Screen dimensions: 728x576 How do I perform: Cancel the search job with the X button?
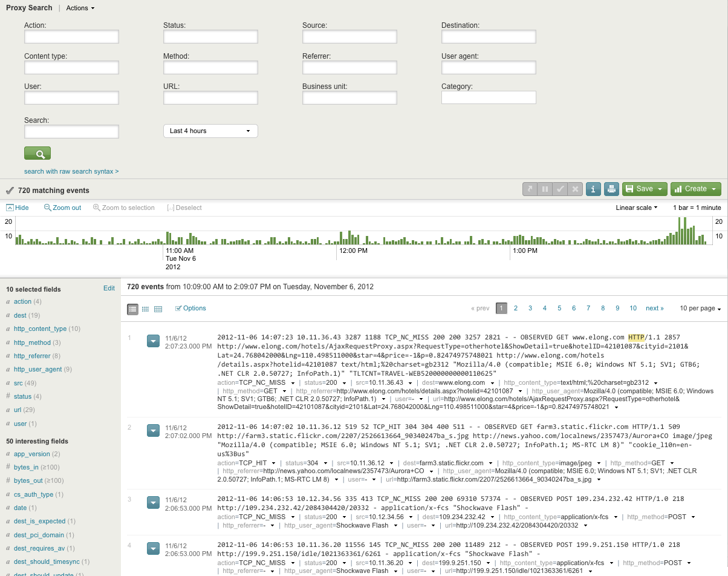575,189
